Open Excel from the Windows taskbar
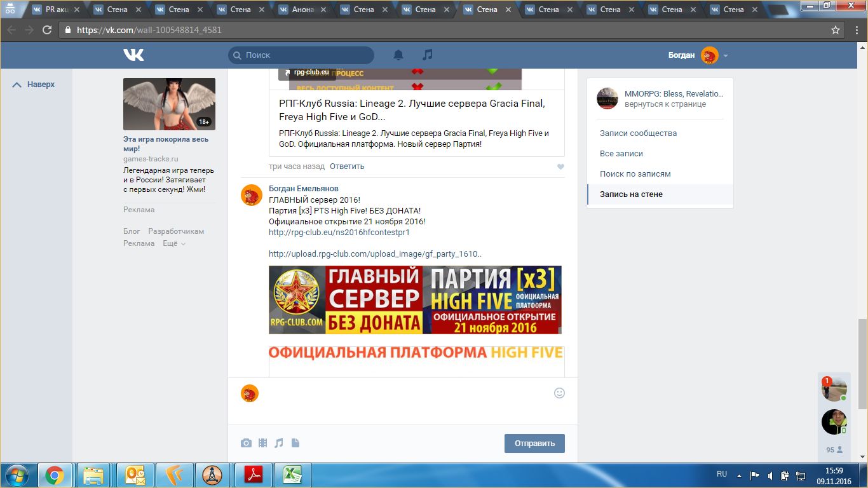The image size is (868, 488). (292, 475)
